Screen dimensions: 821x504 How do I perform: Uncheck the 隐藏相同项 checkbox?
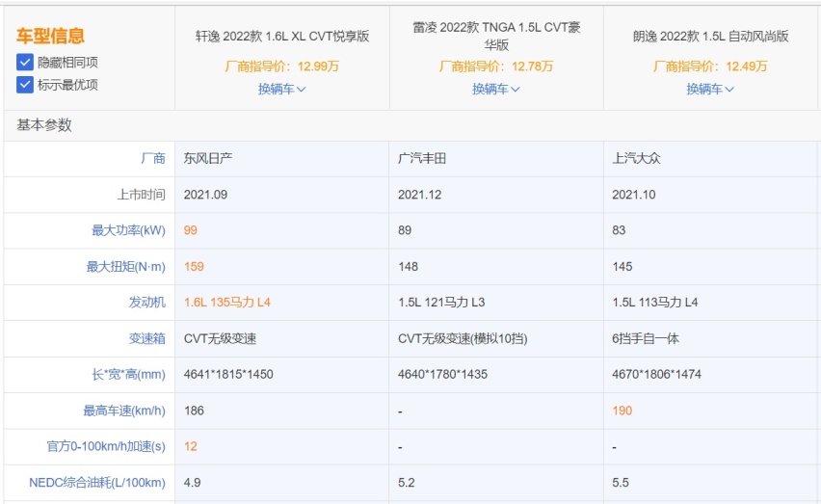point(25,63)
